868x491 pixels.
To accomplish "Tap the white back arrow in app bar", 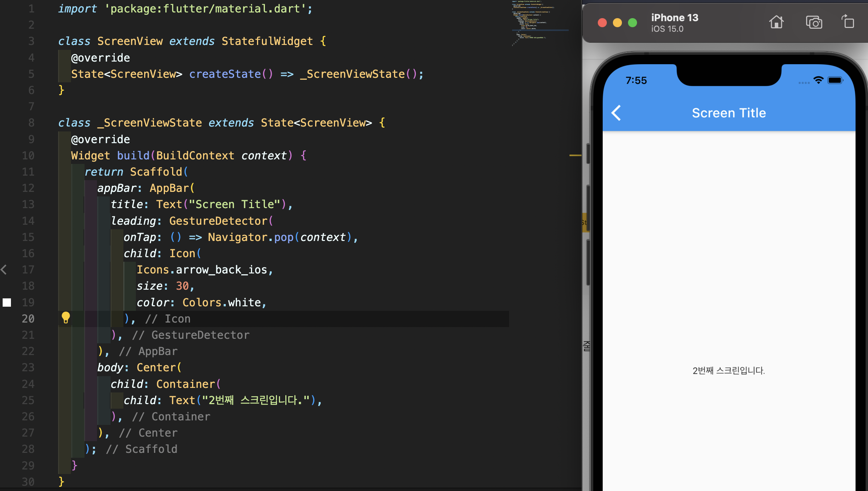I will [616, 113].
